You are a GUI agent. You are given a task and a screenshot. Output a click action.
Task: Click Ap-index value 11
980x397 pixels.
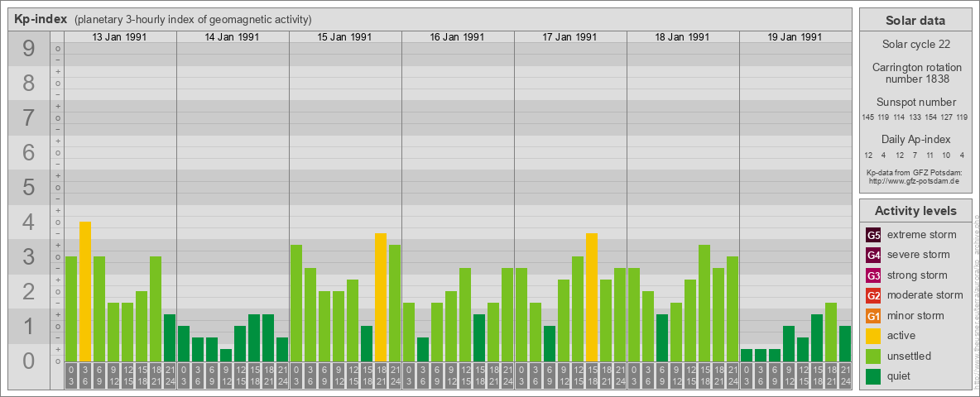(x=930, y=155)
